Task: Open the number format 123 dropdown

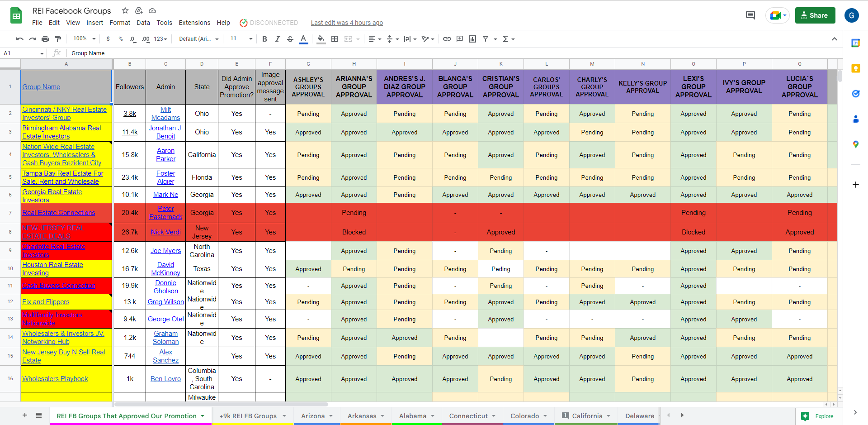Action: (x=160, y=39)
